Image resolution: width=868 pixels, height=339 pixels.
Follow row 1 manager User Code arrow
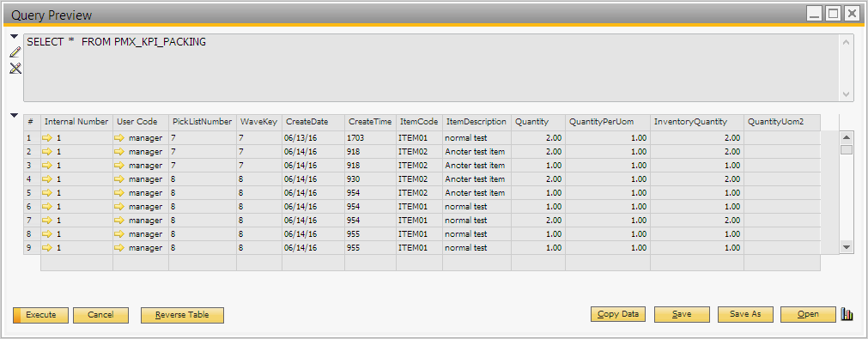[x=119, y=137]
